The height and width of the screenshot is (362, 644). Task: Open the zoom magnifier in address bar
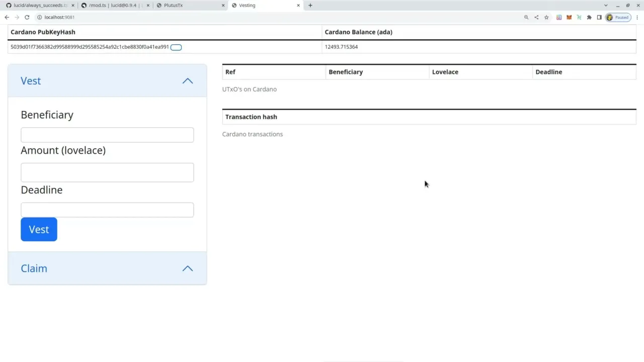pyautogui.click(x=526, y=17)
